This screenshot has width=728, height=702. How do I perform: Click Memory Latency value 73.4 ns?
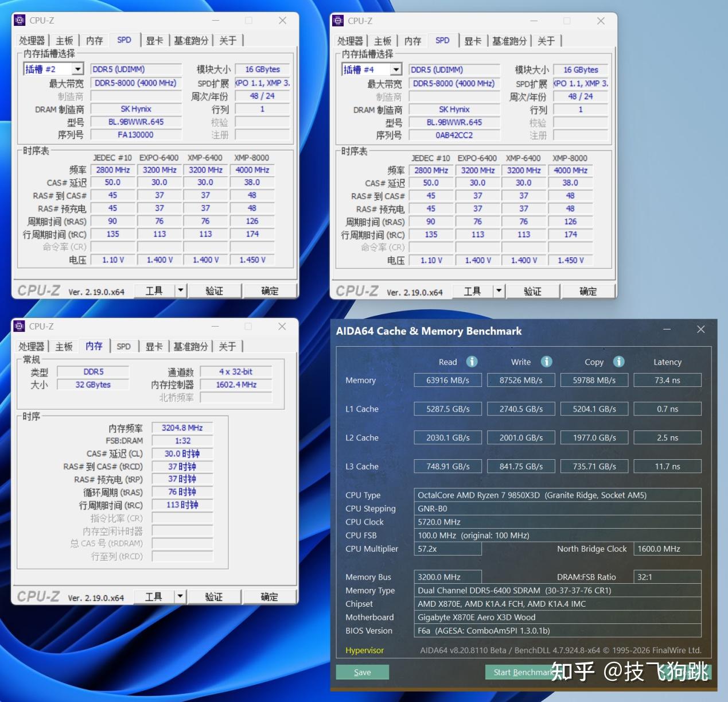point(667,380)
